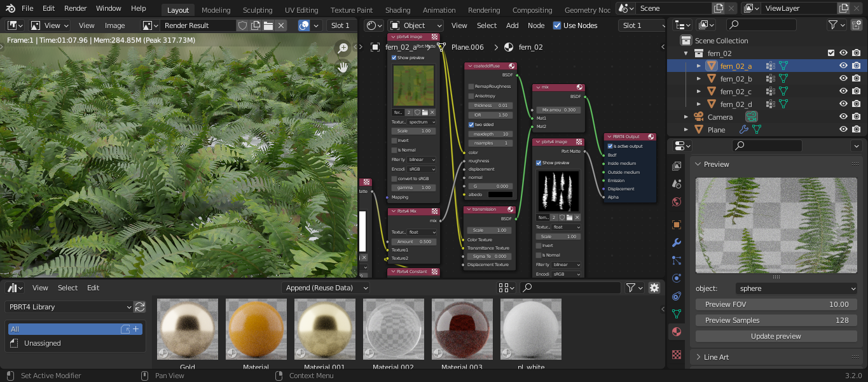Click the Update preview button
Viewport: 868px width, 382px height.
[776, 336]
